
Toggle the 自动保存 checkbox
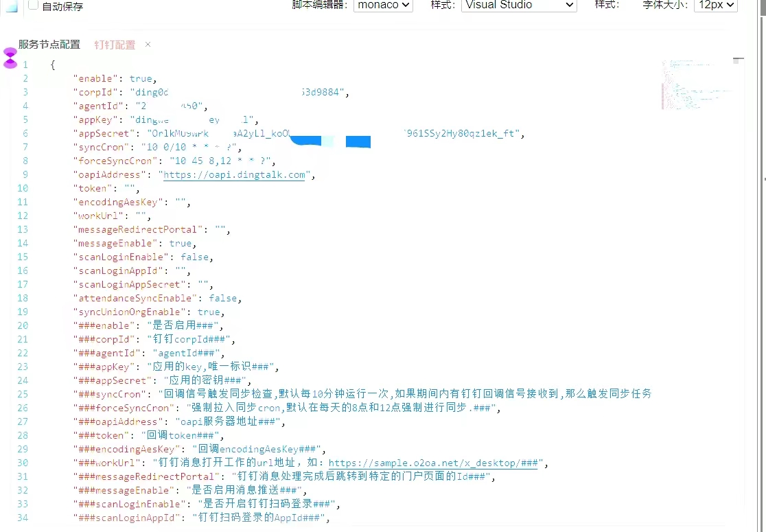point(33,5)
